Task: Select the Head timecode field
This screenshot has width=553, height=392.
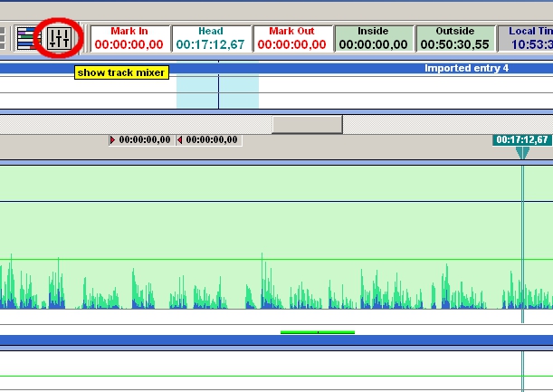Action: click(x=211, y=38)
